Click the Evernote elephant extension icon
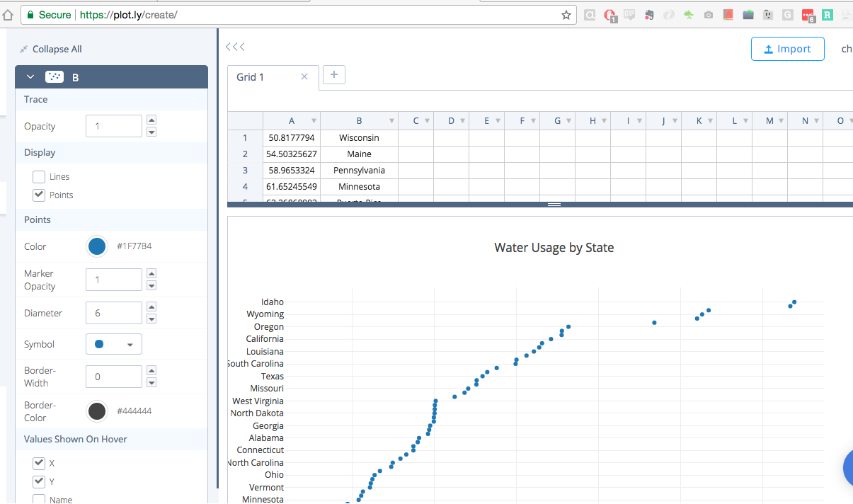 [x=649, y=14]
